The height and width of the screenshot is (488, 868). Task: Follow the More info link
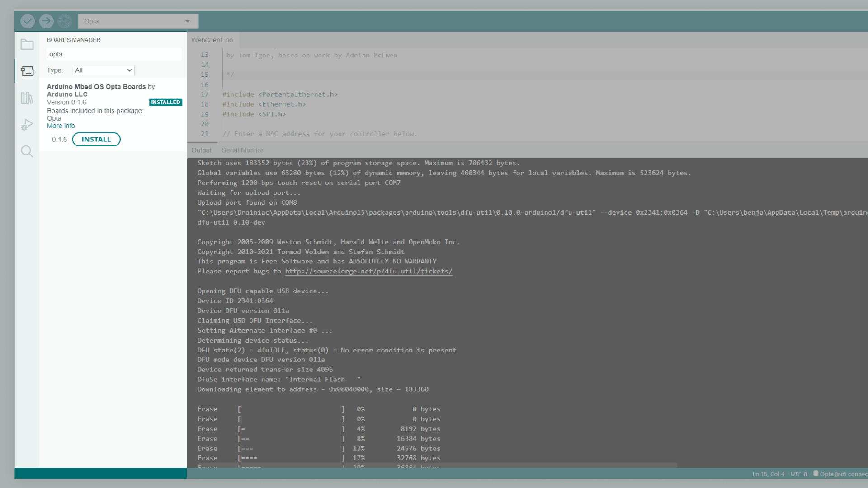click(61, 126)
